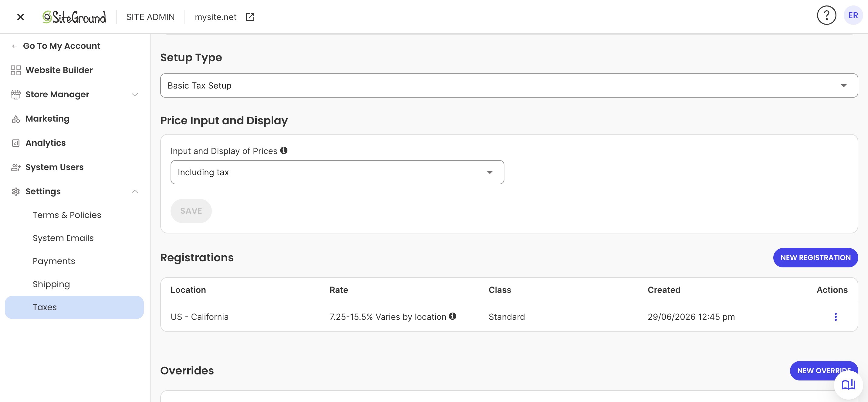Open the help question mark icon
Image resolution: width=868 pixels, height=402 pixels.
point(826,15)
